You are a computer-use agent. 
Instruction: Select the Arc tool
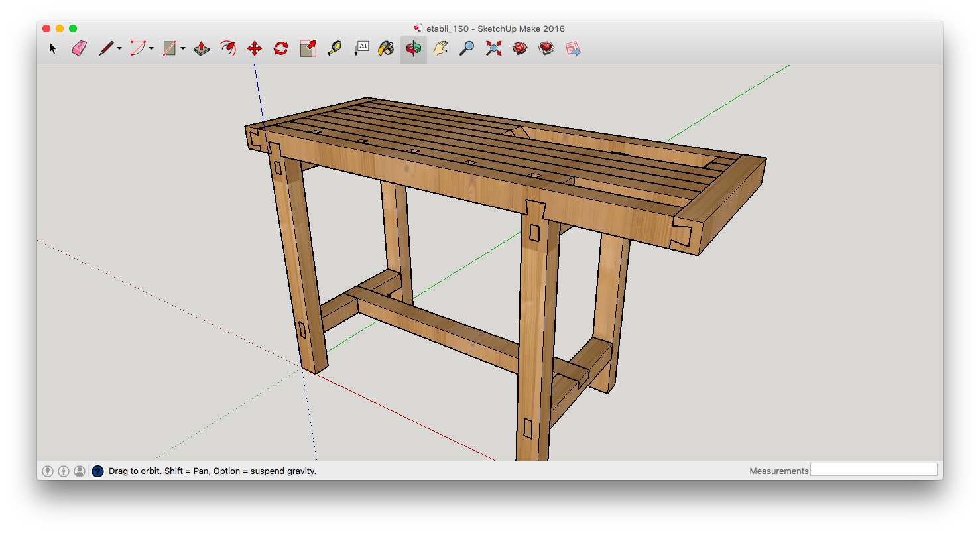[x=138, y=48]
